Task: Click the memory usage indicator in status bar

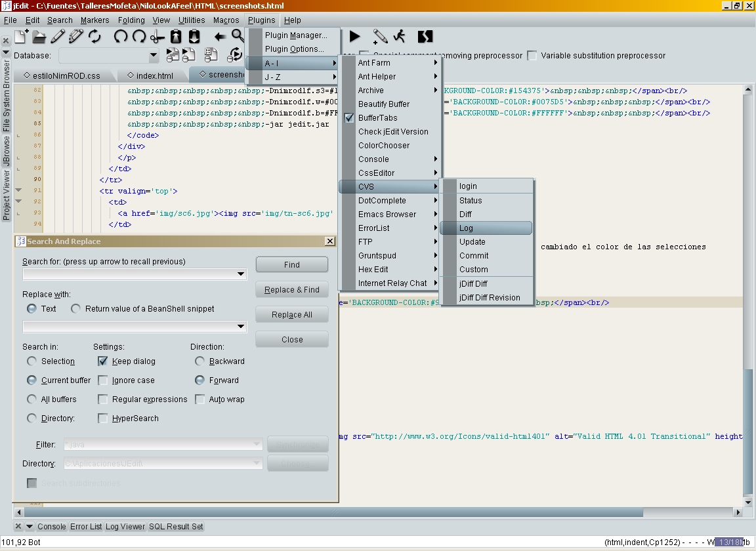Action: (x=730, y=542)
